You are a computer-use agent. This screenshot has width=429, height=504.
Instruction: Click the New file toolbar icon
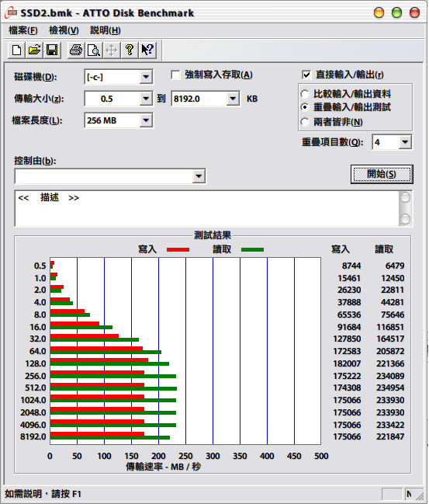coord(17,50)
